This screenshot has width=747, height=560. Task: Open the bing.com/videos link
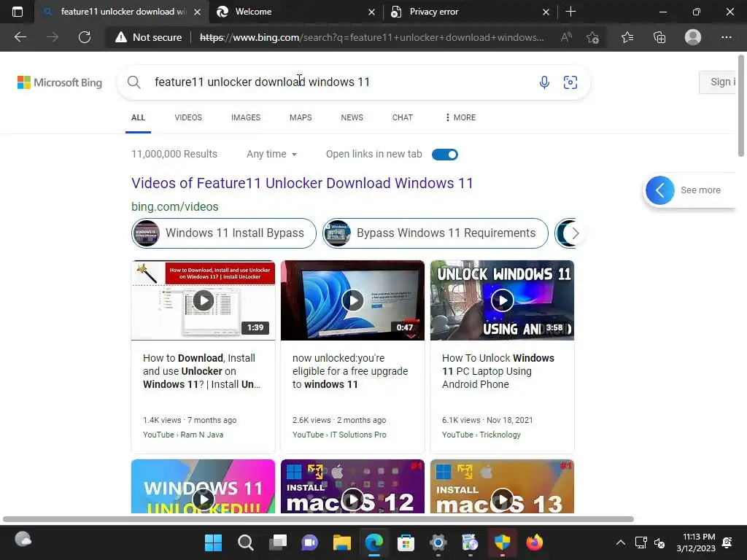click(175, 206)
